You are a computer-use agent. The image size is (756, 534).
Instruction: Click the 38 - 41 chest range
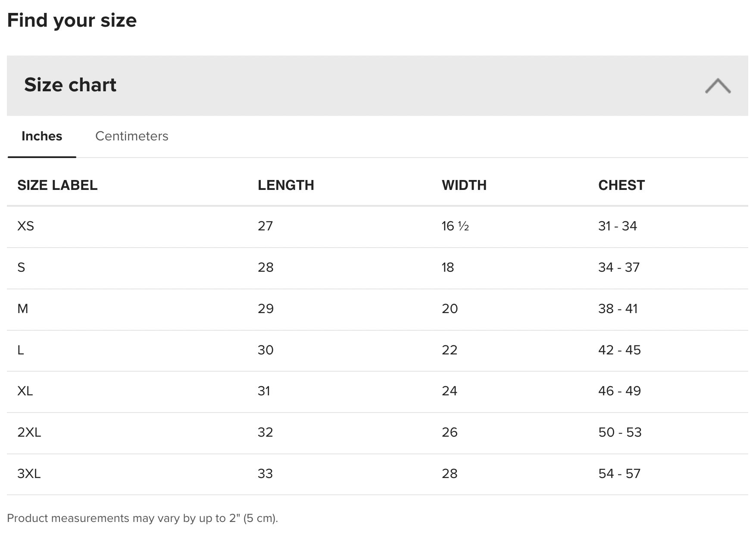click(618, 309)
